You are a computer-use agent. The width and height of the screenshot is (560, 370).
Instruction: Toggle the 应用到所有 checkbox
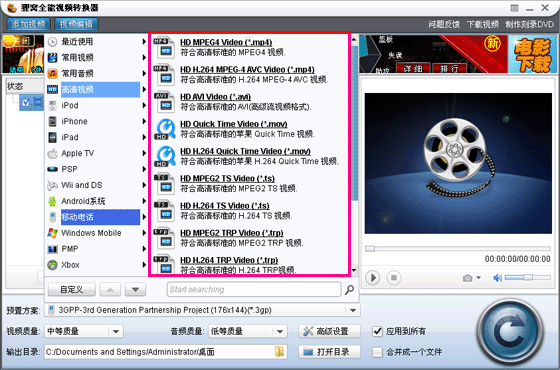pyautogui.click(x=378, y=331)
